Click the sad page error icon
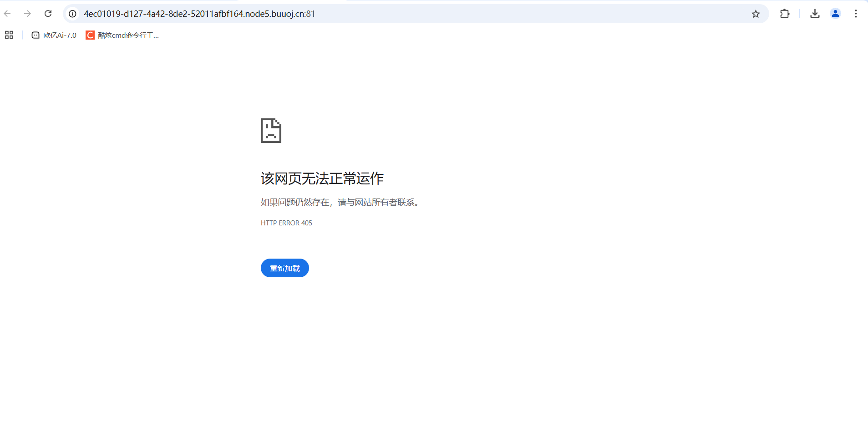The width and height of the screenshot is (868, 438). 271,131
